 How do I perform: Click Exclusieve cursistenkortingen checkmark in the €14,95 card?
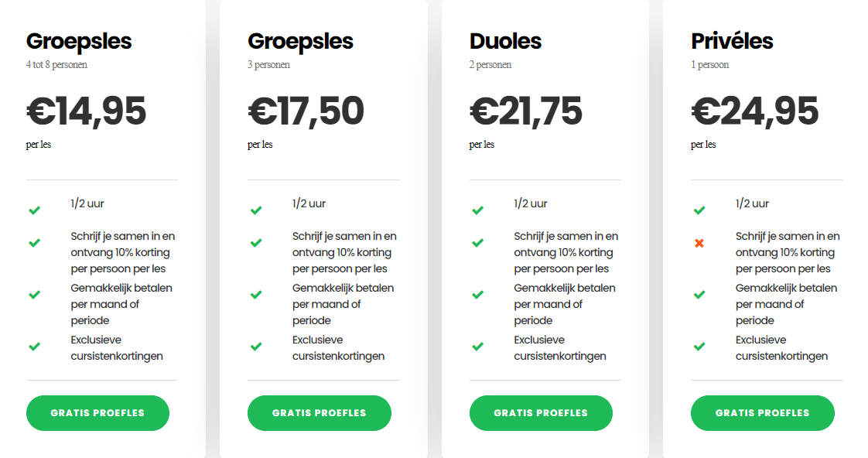click(34, 346)
